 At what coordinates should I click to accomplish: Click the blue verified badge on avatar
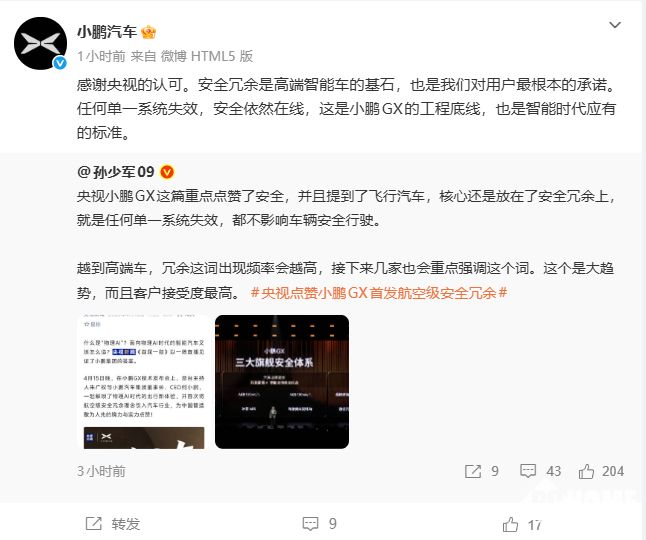[x=60, y=62]
